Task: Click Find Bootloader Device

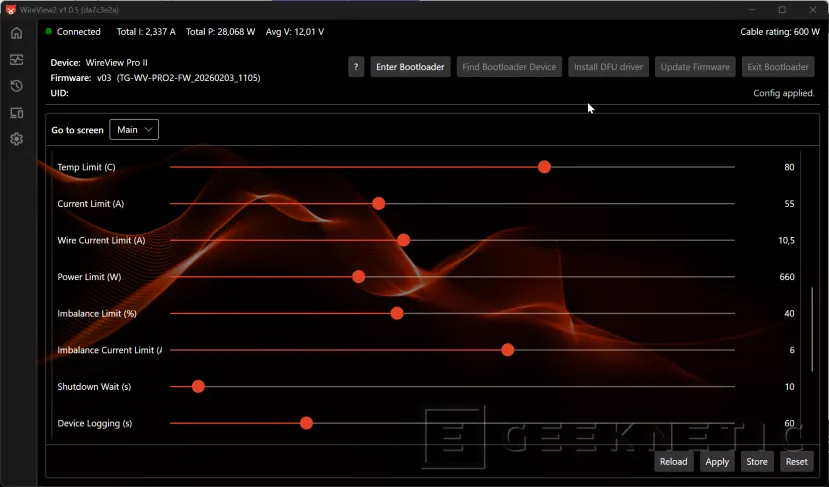Action: [x=509, y=67]
